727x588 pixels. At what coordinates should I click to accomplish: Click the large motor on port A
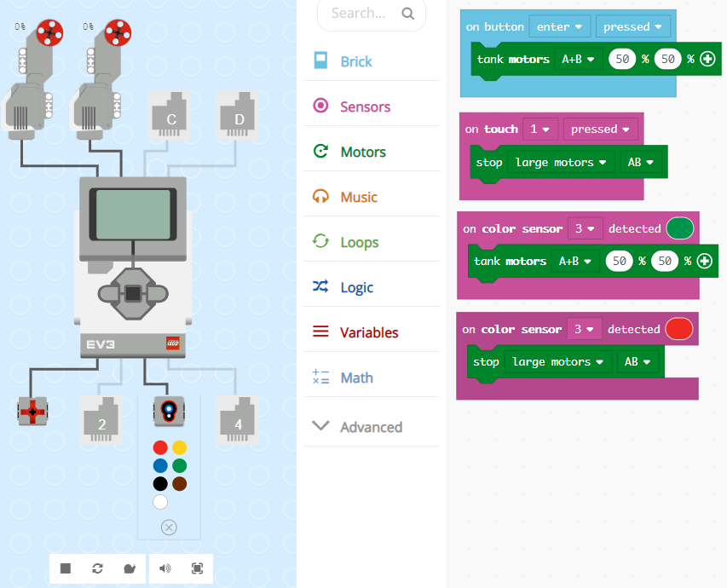pos(32,79)
